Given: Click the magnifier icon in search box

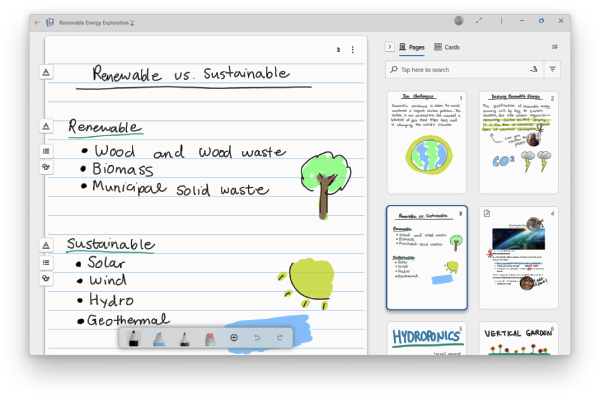Looking at the screenshot, I should (x=394, y=70).
